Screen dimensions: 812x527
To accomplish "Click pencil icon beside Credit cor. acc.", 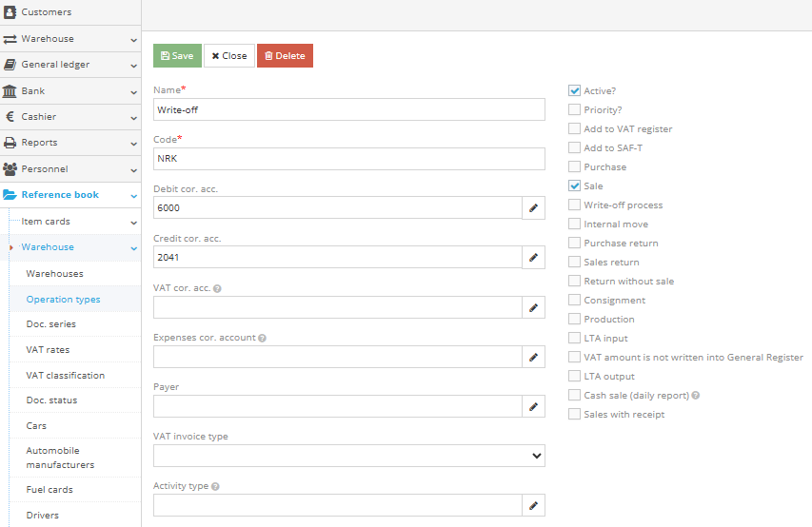I will 533,258.
